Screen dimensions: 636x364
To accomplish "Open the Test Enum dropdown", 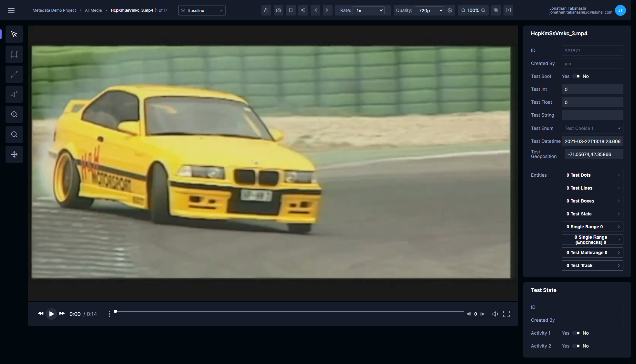I will 592,128.
